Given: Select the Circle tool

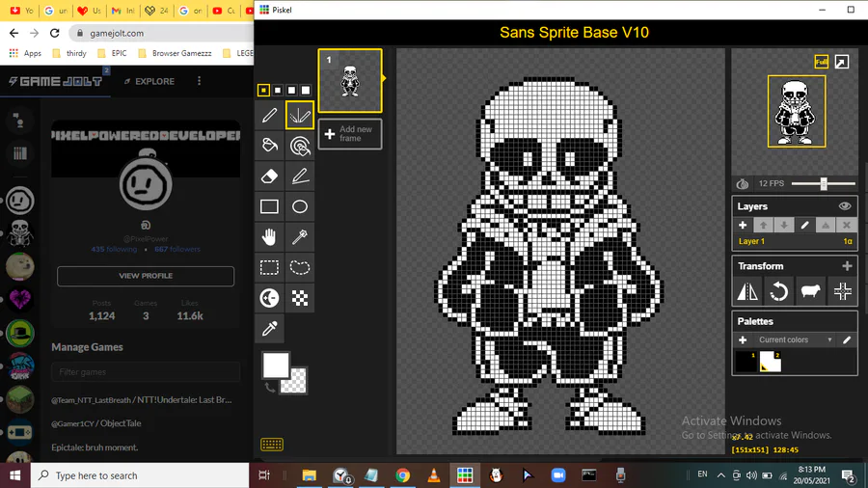Looking at the screenshot, I should 300,206.
